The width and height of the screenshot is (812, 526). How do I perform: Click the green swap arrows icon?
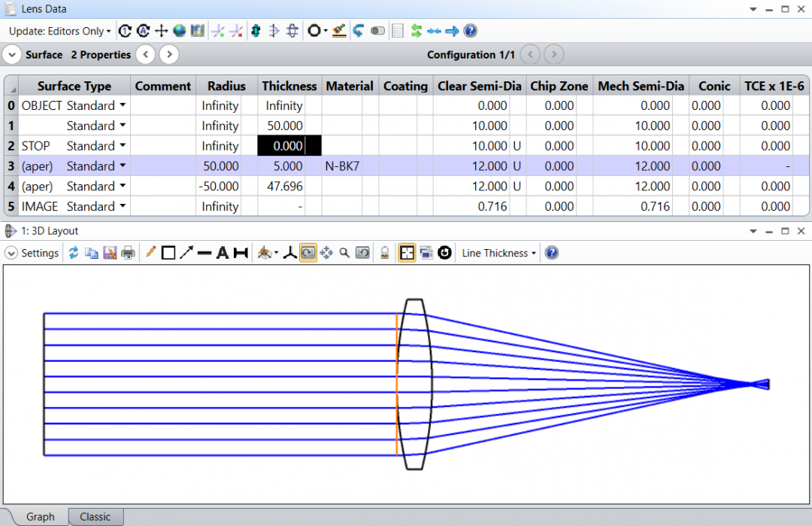tap(416, 31)
